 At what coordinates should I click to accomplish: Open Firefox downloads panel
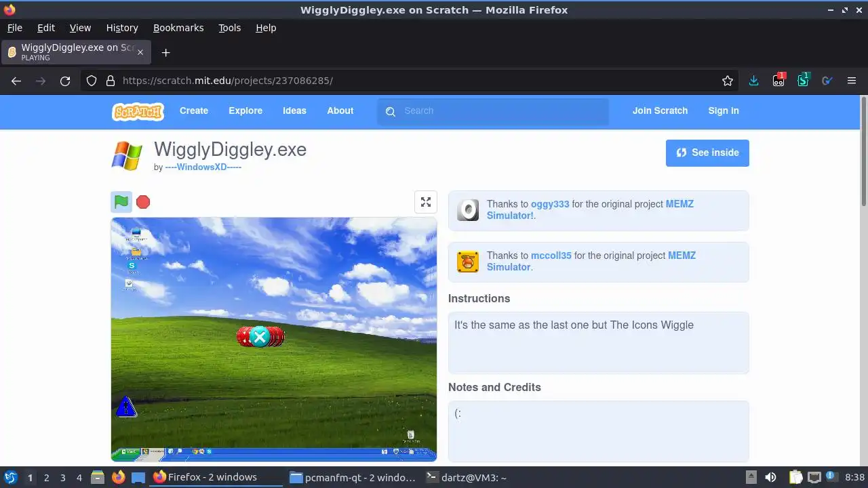753,81
